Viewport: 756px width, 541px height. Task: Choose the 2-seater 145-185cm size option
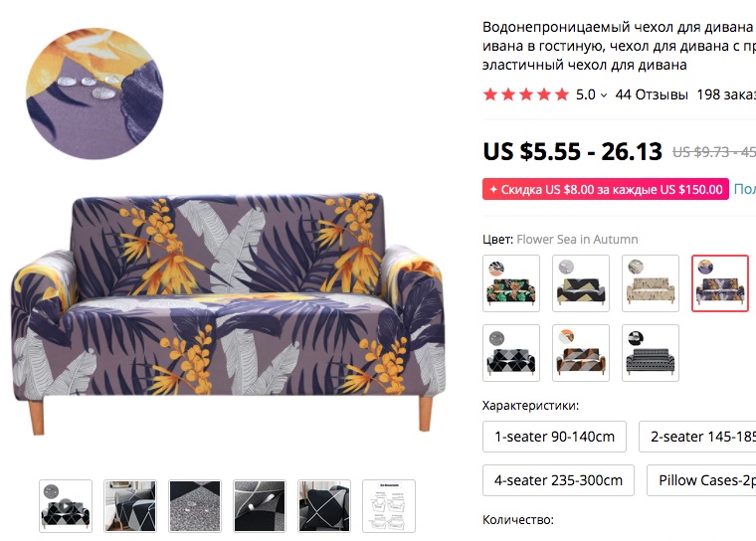coord(697,437)
